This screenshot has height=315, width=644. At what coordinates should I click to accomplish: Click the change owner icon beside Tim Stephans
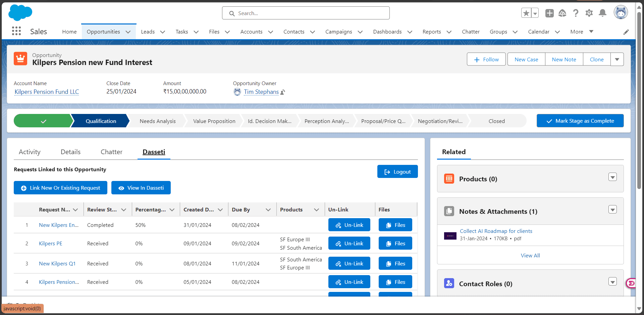point(283,92)
